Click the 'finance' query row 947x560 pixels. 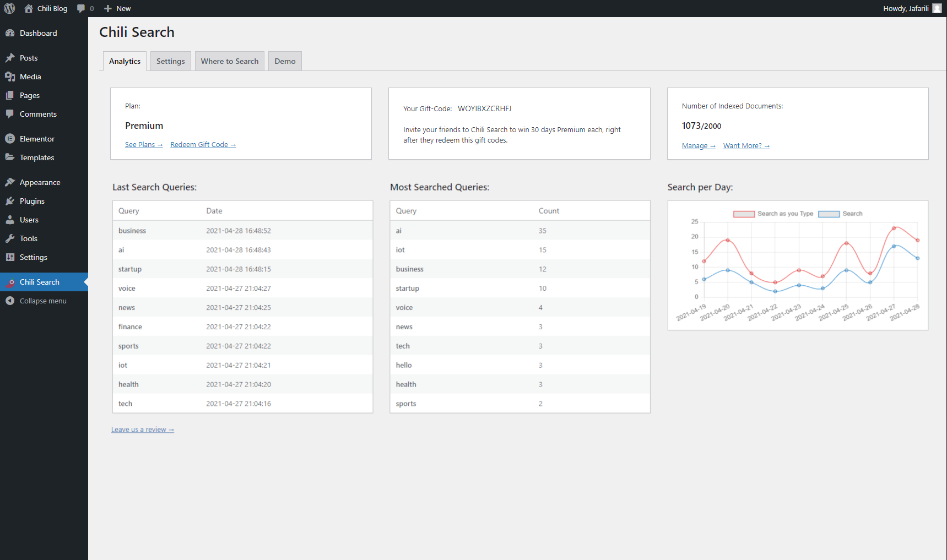(243, 327)
